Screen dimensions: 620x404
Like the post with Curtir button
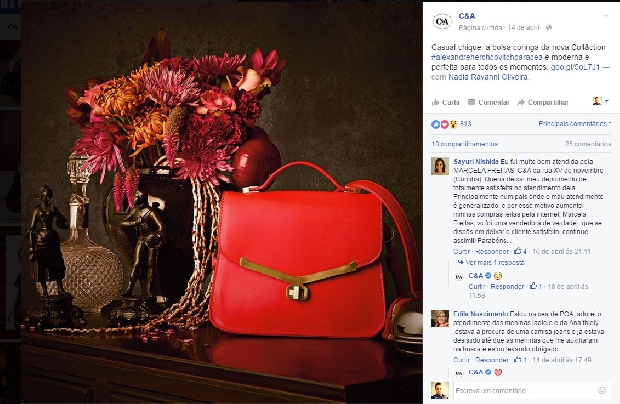tap(446, 102)
